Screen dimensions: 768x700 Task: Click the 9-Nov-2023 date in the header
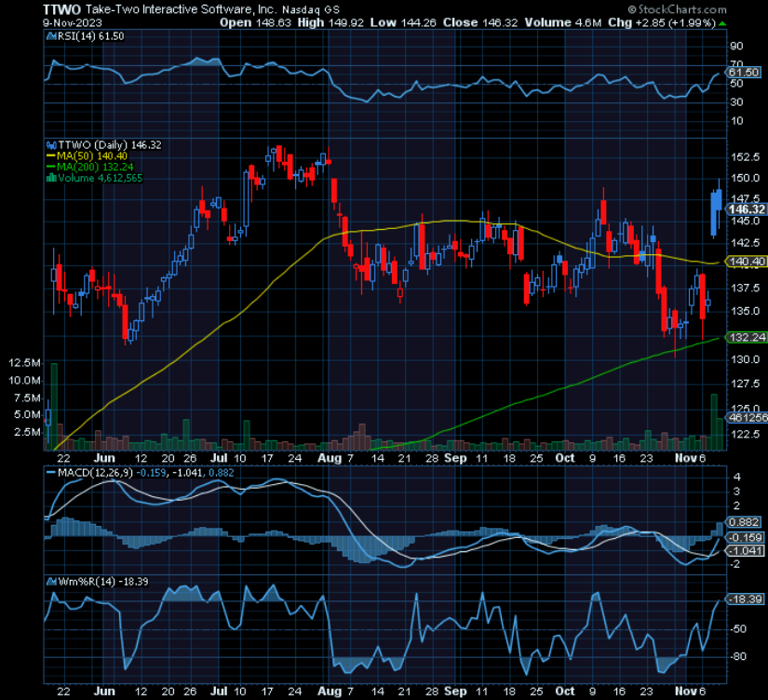(x=31, y=20)
